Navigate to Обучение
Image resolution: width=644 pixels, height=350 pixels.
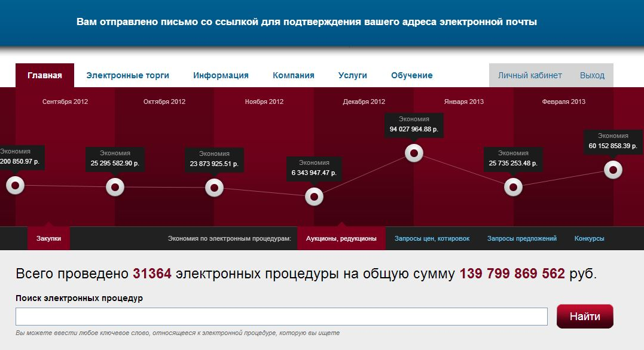click(412, 75)
